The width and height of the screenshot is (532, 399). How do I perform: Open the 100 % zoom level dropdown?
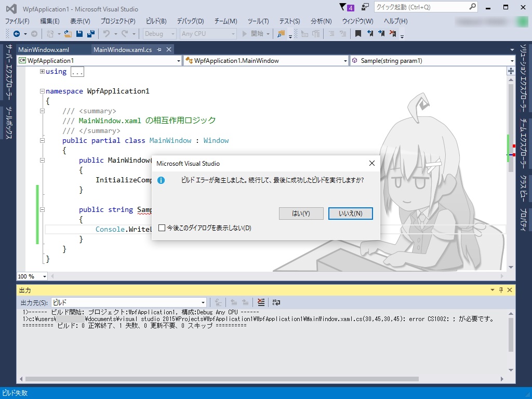click(x=32, y=276)
